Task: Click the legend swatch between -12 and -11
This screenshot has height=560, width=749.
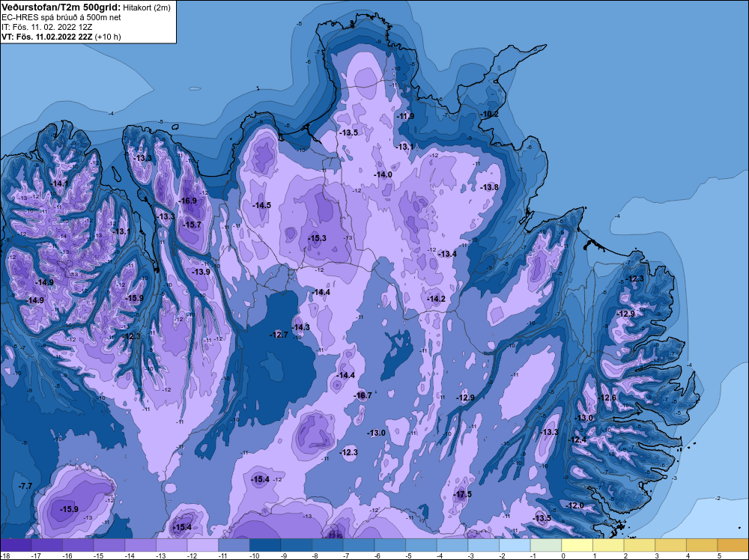Action: point(203,545)
